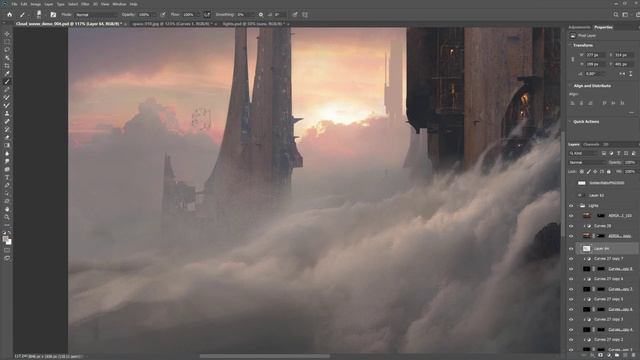The image size is (640, 360).
Task: Flip vertical icon in Transform section
Action: 631,74
